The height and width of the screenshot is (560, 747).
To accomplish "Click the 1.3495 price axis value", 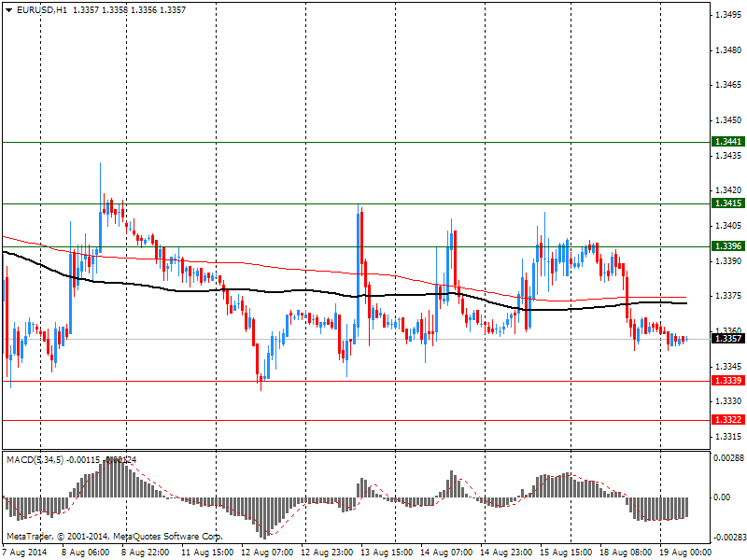I will (728, 15).
